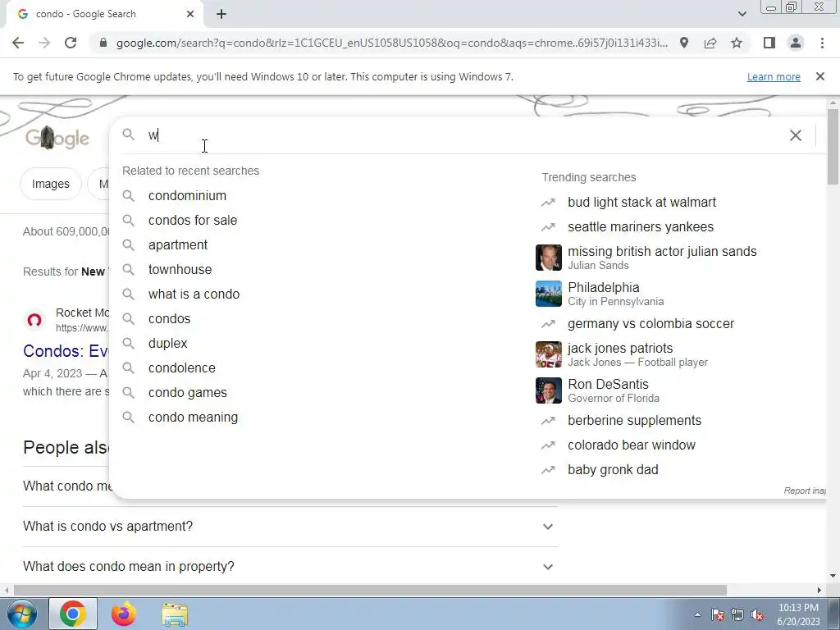Image resolution: width=840 pixels, height=630 pixels.
Task: Show hidden tray icons arrow
Action: [x=697, y=614]
